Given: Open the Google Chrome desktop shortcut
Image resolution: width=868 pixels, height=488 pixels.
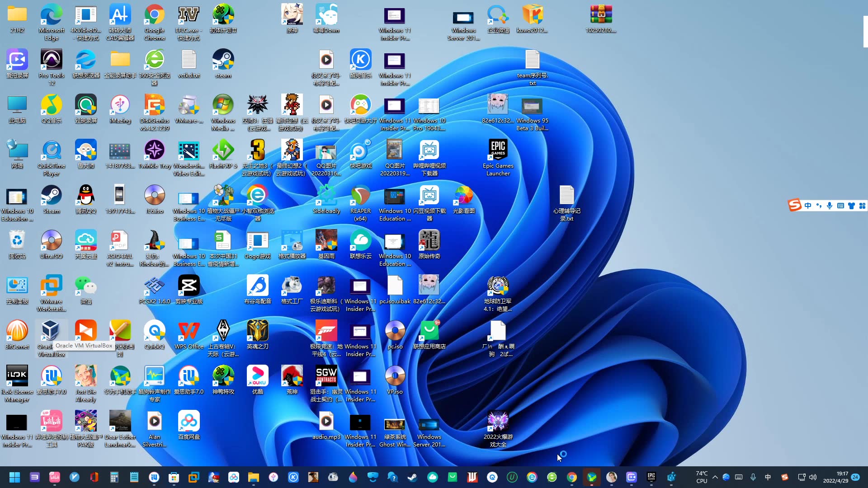Looking at the screenshot, I should (154, 16).
